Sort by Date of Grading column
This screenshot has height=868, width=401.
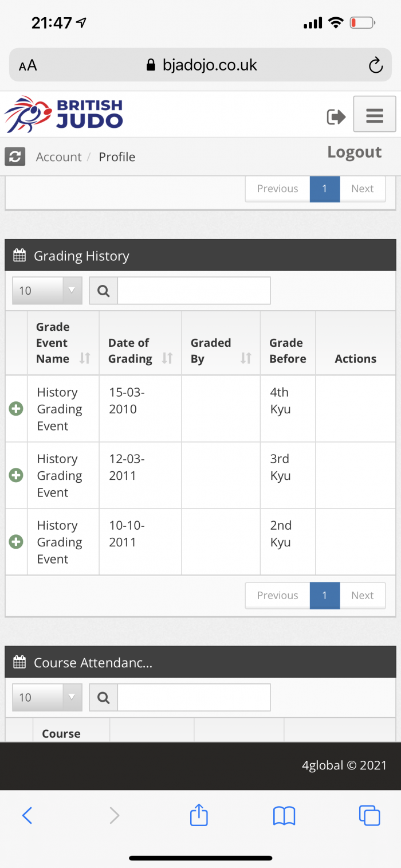coord(140,351)
